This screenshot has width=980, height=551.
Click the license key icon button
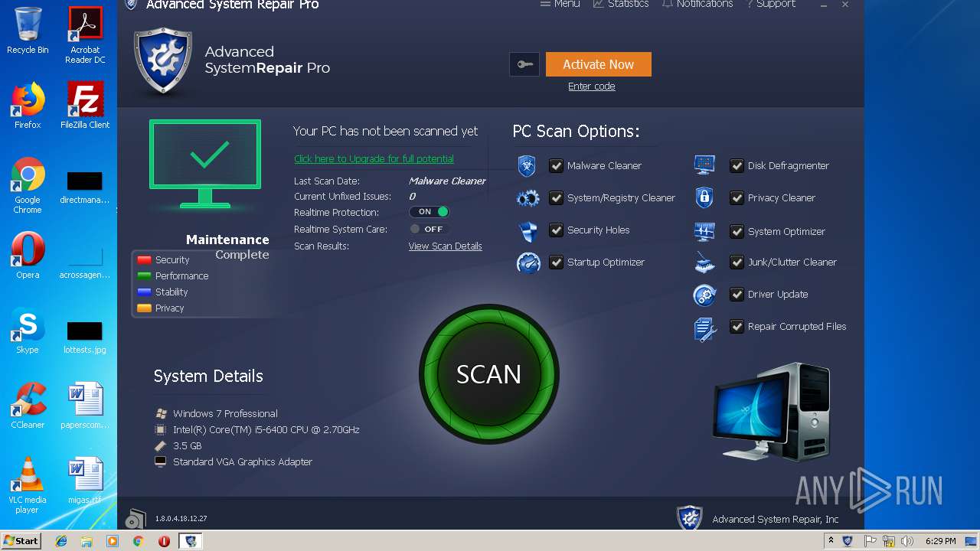click(x=524, y=64)
